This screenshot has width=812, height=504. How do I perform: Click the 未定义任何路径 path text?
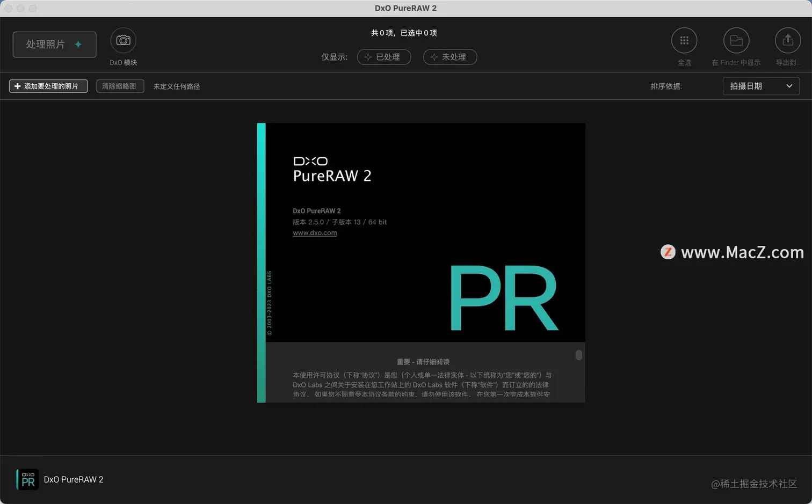177,86
